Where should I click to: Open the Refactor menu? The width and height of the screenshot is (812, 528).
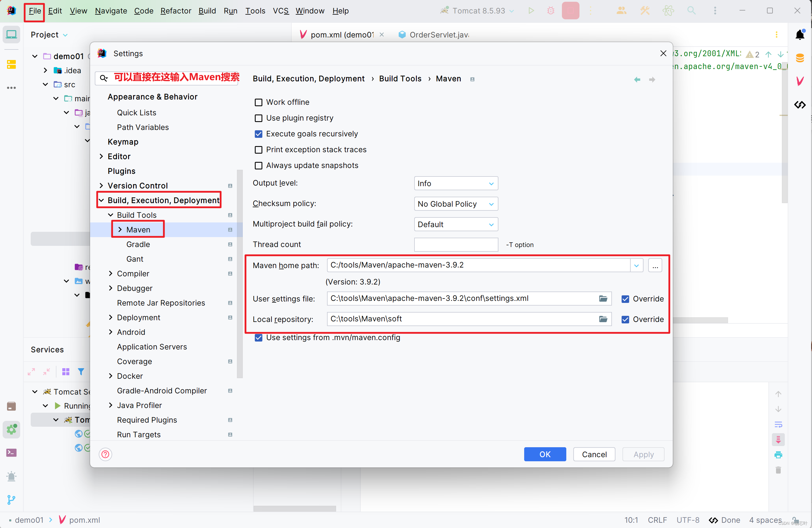tap(176, 11)
